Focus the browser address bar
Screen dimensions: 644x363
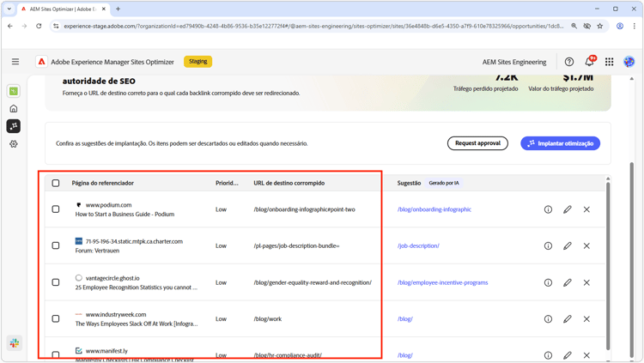[313, 26]
